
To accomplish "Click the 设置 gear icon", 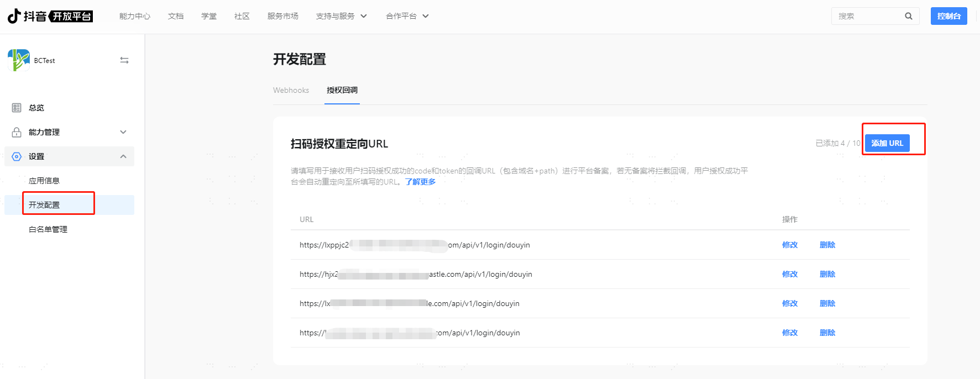I will coord(17,156).
